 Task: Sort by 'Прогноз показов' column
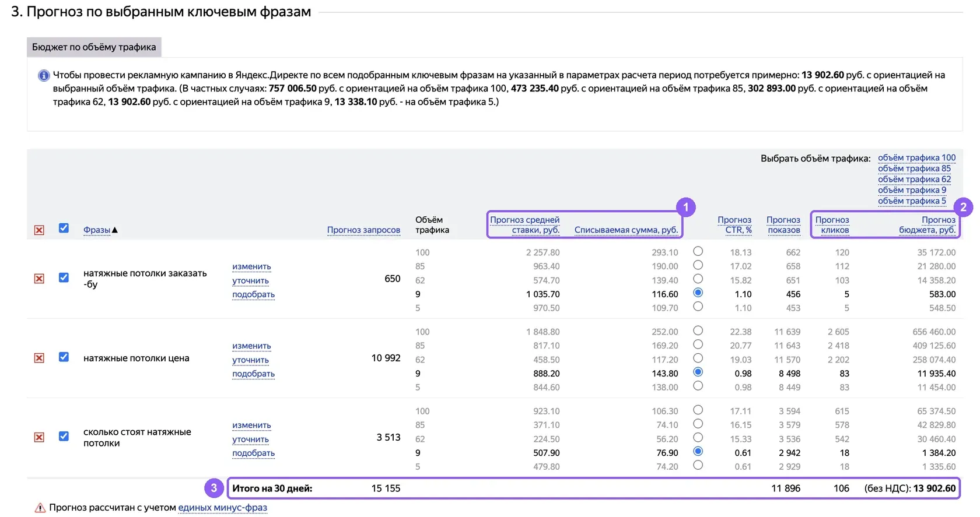tap(783, 225)
